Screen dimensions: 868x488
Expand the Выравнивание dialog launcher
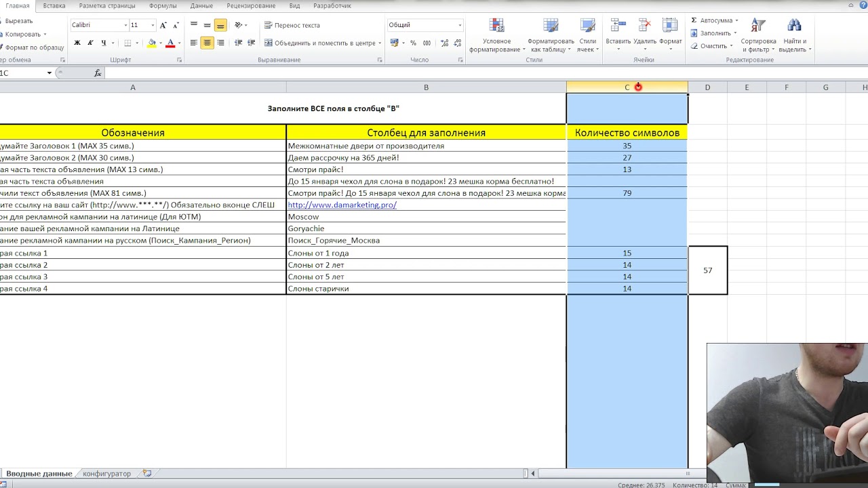[380, 60]
